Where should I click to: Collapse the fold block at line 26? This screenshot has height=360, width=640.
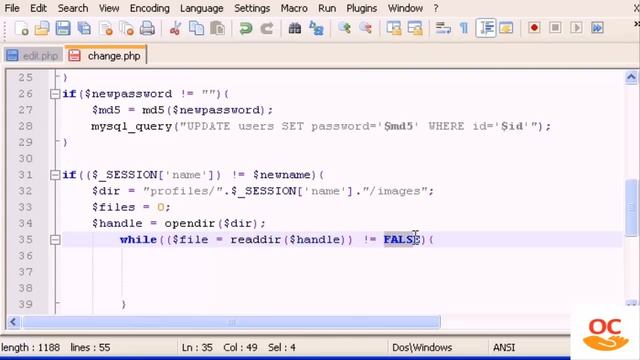[x=55, y=94]
